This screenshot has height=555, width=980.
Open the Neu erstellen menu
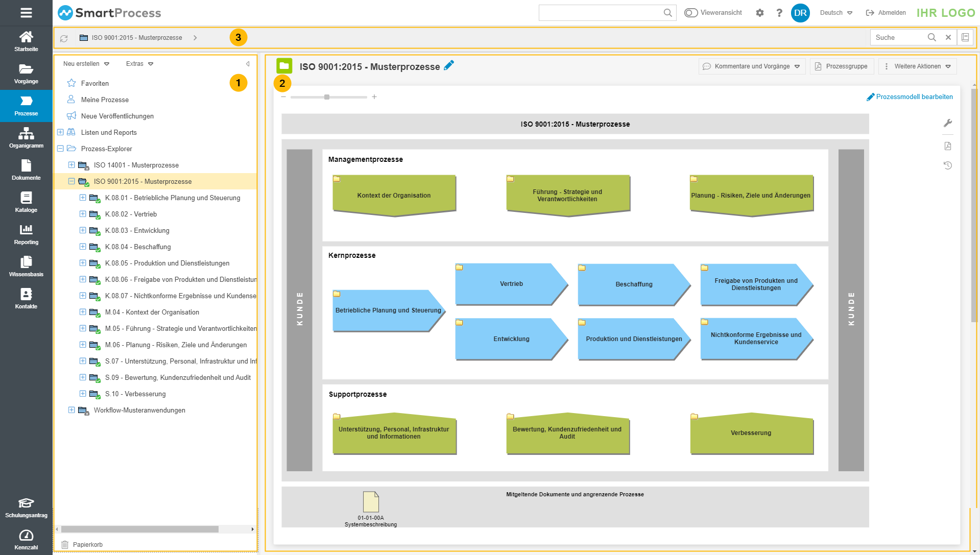(86, 64)
